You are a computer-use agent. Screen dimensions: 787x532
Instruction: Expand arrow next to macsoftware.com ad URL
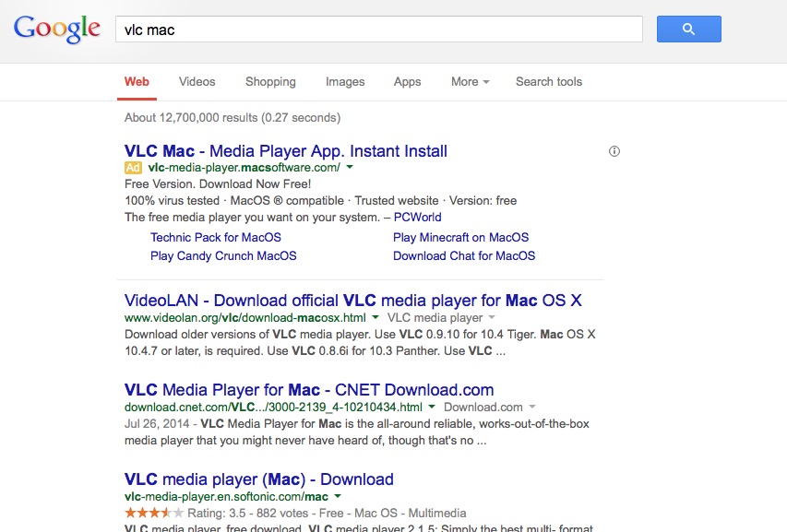[x=350, y=168]
